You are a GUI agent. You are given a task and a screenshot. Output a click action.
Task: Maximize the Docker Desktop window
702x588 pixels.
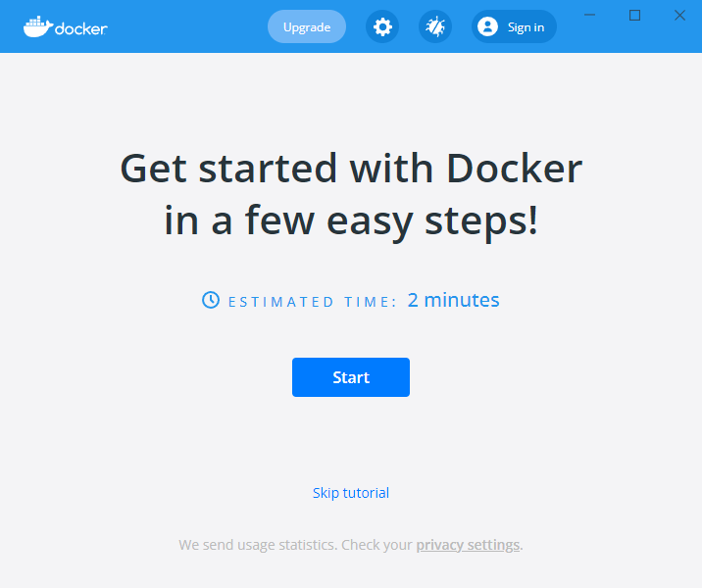point(634,16)
